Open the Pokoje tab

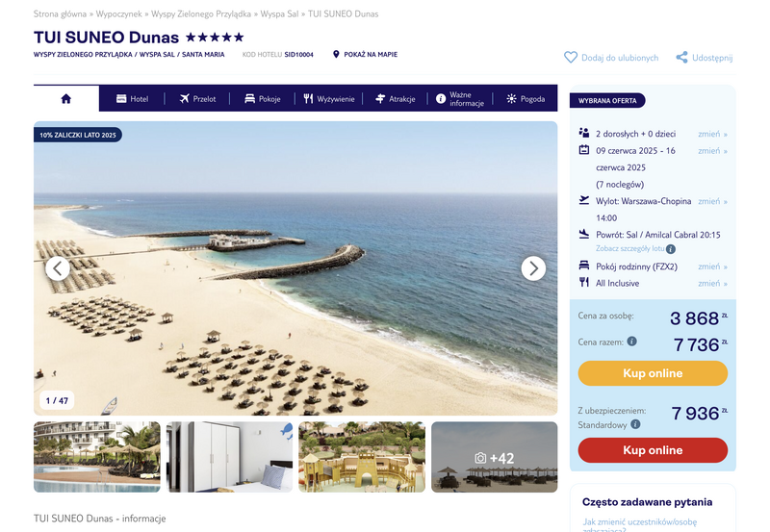tap(262, 99)
